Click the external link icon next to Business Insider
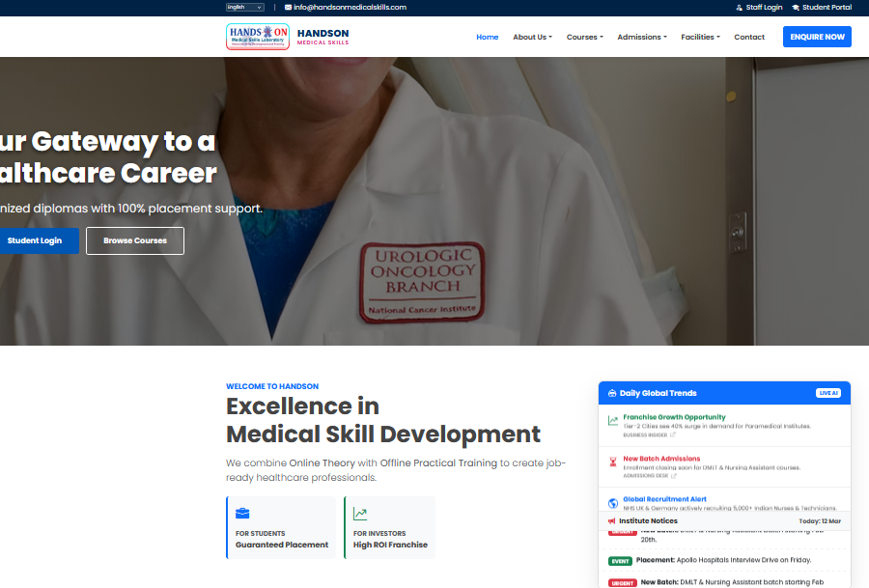The image size is (869, 588). (673, 435)
